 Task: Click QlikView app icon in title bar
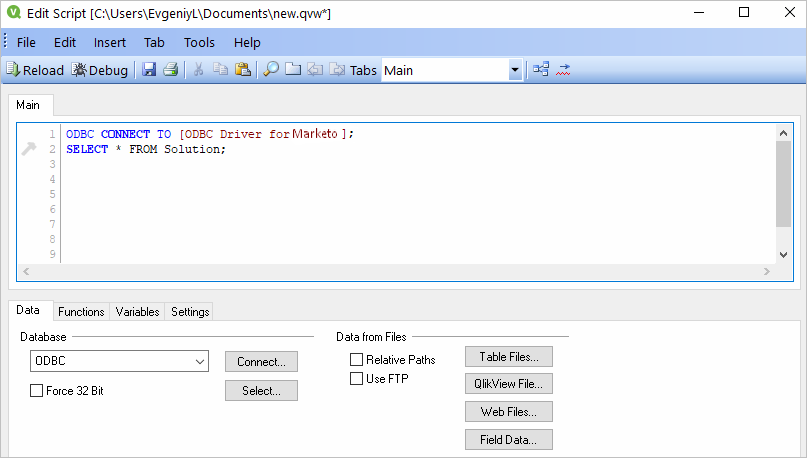(14, 12)
